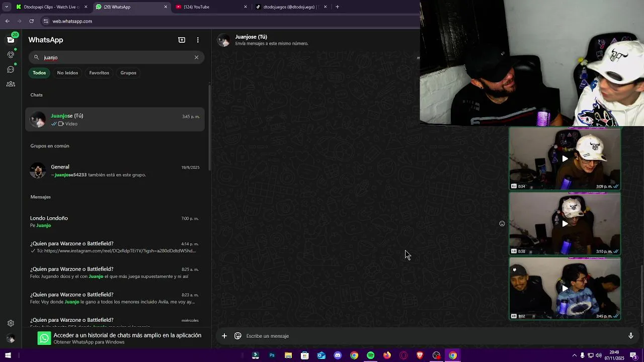Click the search box containing 'juanjo'

coord(116,57)
